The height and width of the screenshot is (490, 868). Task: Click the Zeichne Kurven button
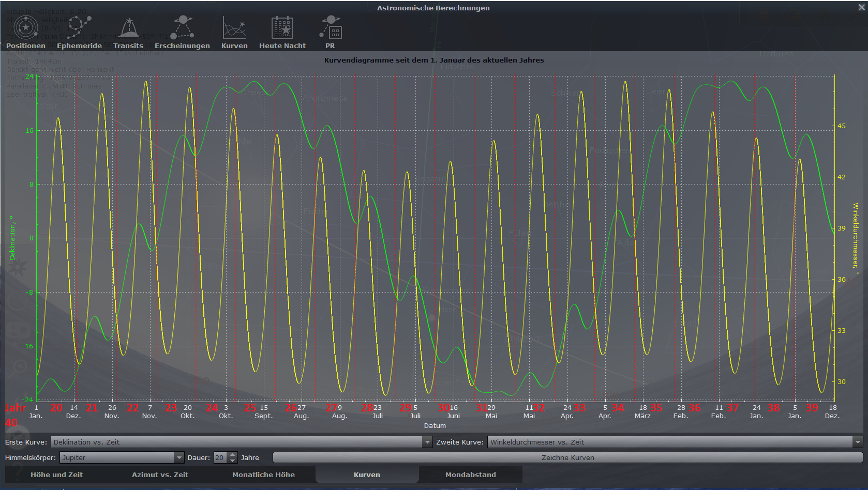(x=568, y=457)
